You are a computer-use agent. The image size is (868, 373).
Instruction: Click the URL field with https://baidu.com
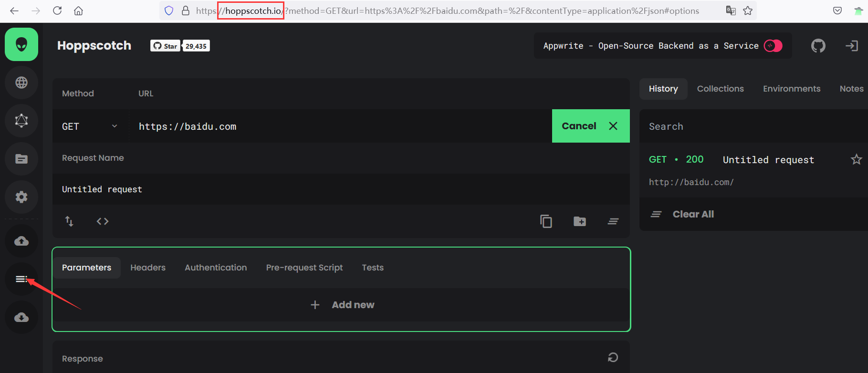tap(340, 126)
